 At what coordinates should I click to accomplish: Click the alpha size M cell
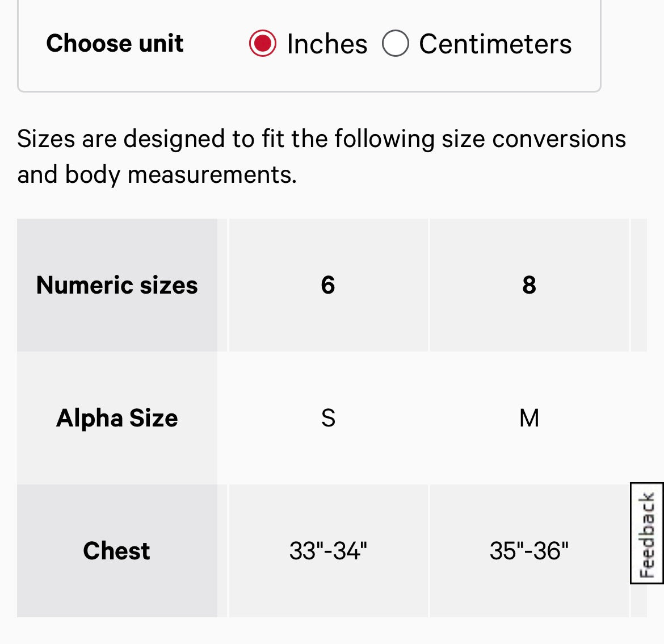click(x=529, y=418)
